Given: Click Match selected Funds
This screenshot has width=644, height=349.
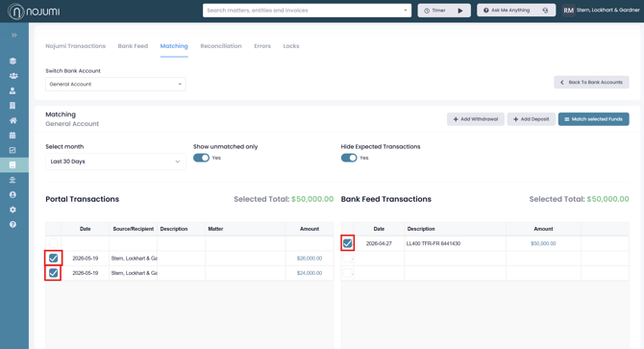Looking at the screenshot, I should click(593, 119).
